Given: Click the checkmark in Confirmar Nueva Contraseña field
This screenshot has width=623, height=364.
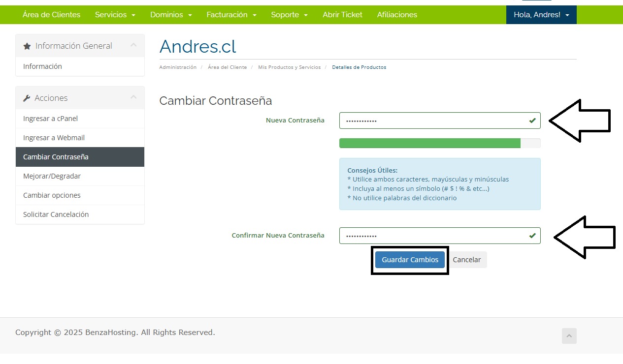Looking at the screenshot, I should pyautogui.click(x=532, y=236).
